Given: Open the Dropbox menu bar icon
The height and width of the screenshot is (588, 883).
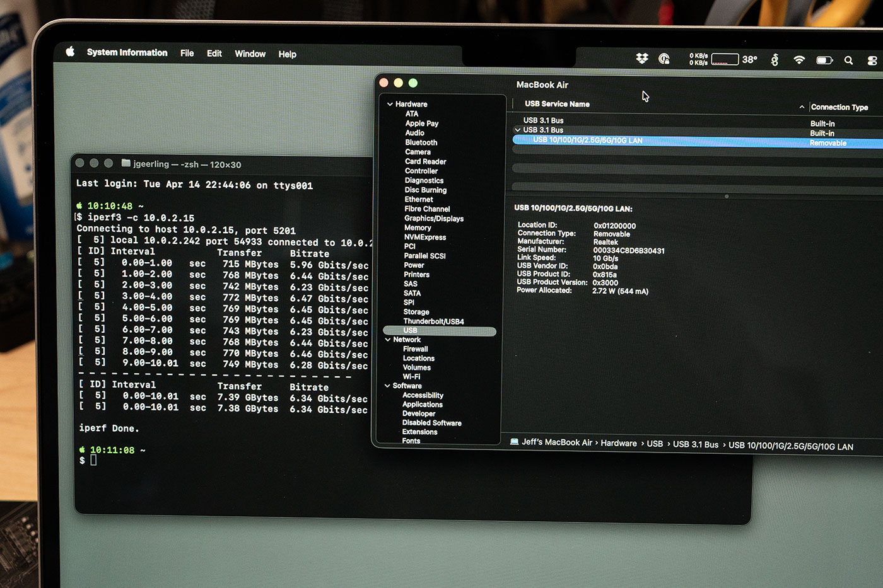Looking at the screenshot, I should [642, 59].
